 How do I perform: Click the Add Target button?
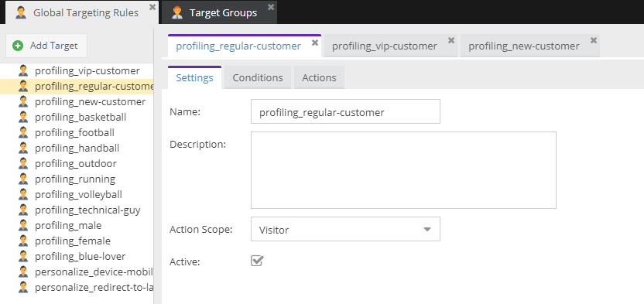pos(46,46)
